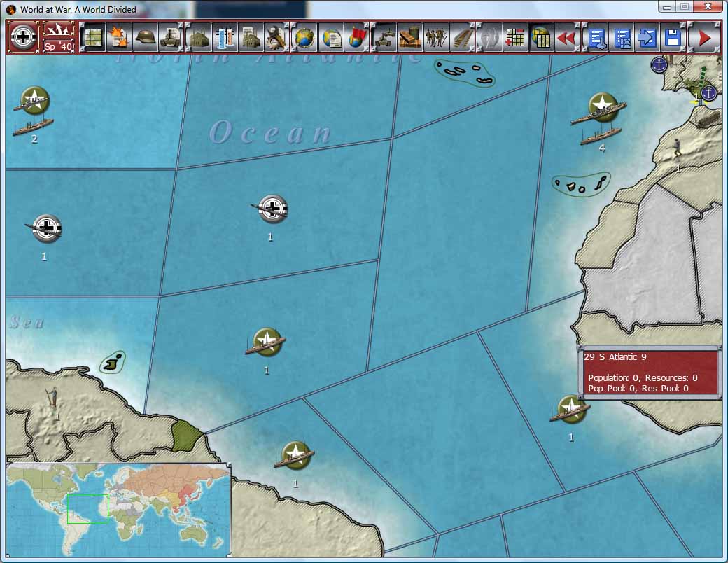Click the red flag on globe icon
This screenshot has height=563, width=728.
coord(357,38)
